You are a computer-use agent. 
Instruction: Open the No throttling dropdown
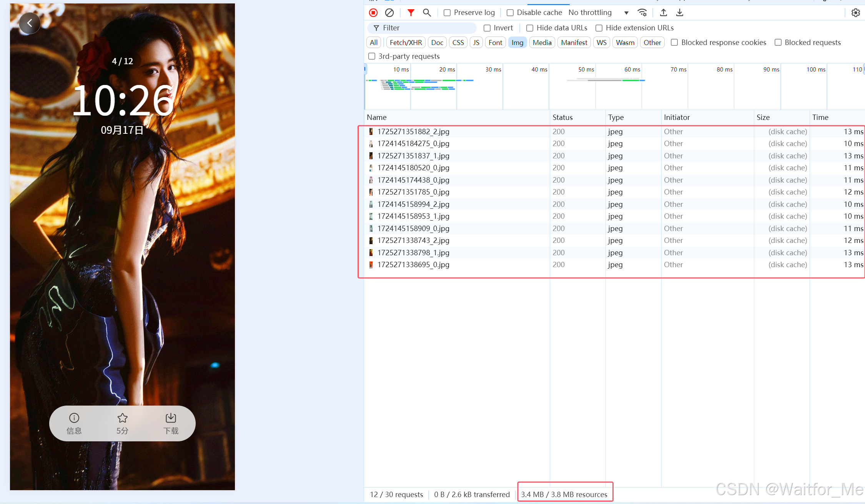(x=599, y=13)
